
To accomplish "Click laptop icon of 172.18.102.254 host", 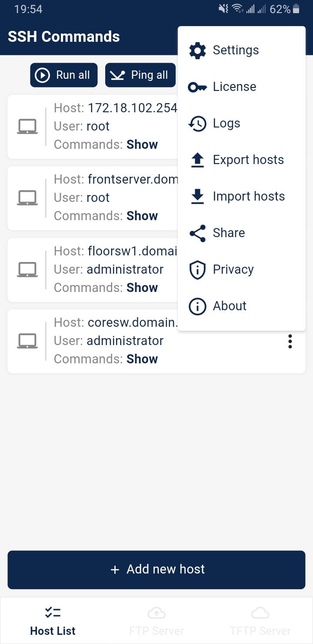I will click(x=27, y=127).
